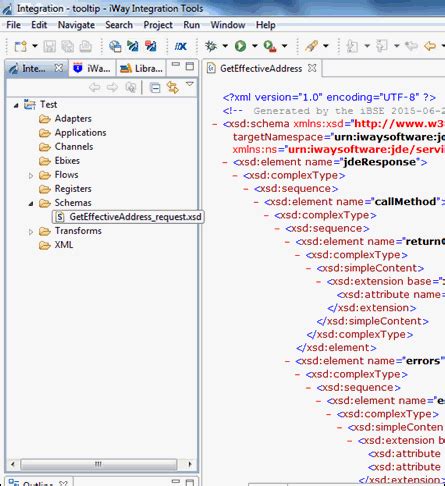This screenshot has height=486, width=445.
Task: Click the red and blue transform icon
Action: coord(150,46)
